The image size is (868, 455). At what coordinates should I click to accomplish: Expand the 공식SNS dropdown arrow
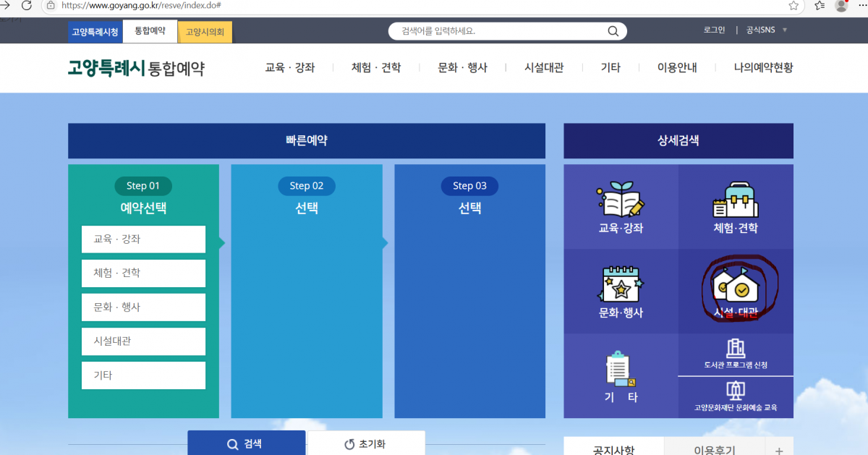click(785, 30)
